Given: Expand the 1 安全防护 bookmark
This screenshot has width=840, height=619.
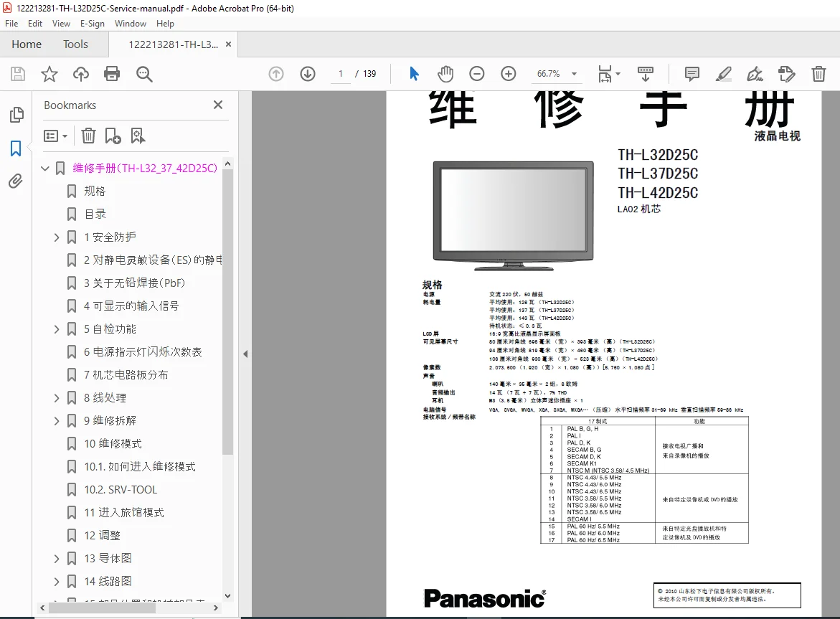Looking at the screenshot, I should [57, 237].
